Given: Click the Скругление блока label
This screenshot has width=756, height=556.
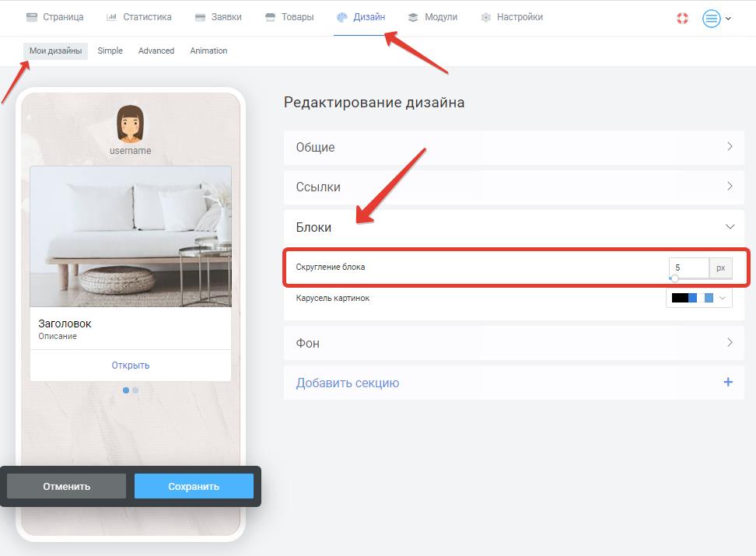Looking at the screenshot, I should (331, 267).
